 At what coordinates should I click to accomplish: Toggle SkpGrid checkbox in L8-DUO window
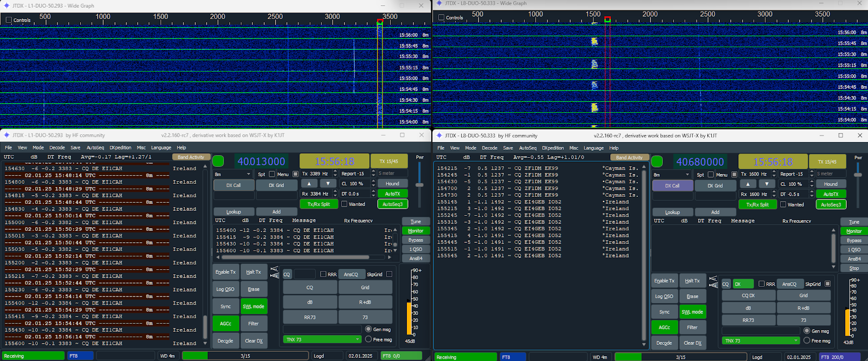click(x=827, y=283)
